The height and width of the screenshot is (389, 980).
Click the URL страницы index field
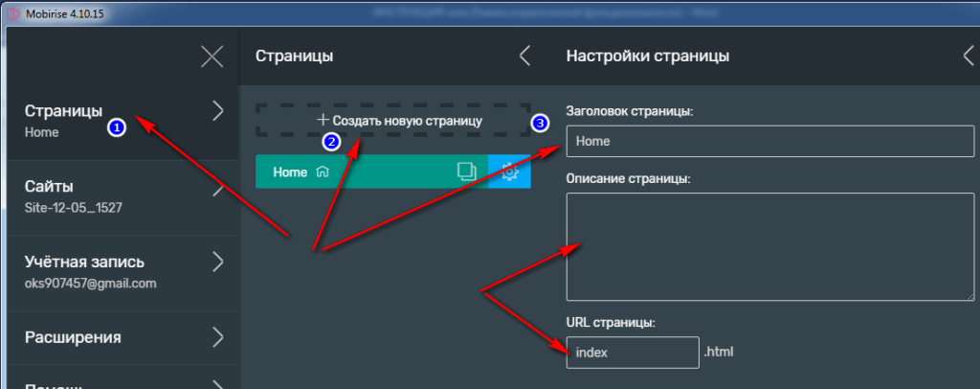point(633,352)
